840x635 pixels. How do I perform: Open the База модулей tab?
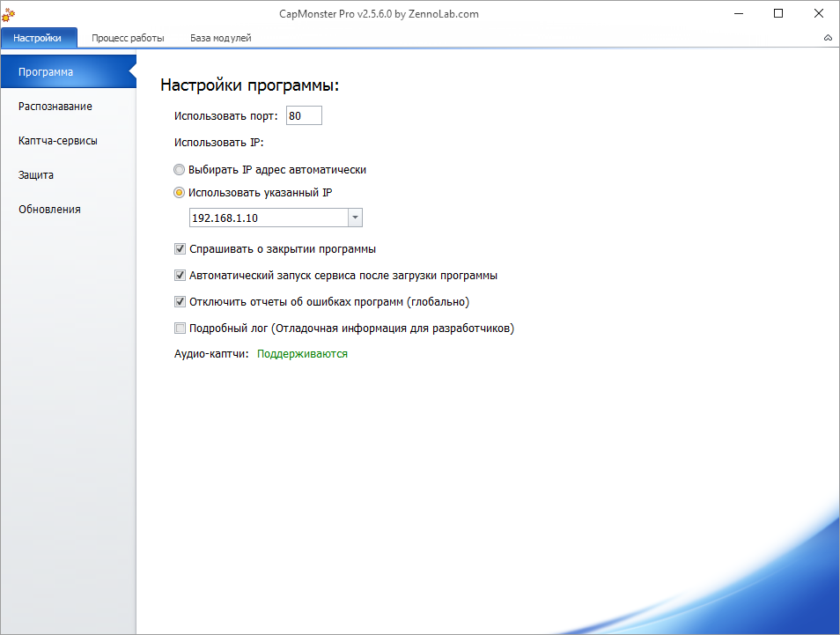coord(221,38)
